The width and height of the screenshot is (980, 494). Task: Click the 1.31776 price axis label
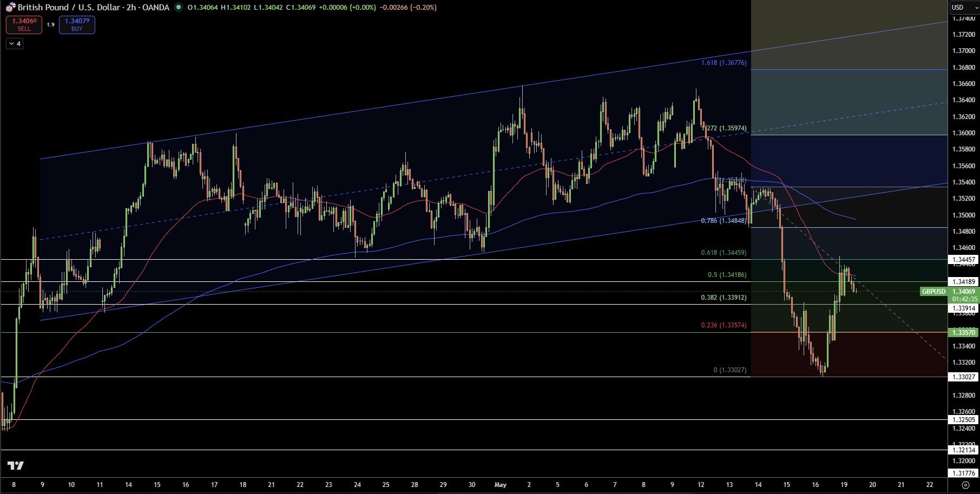point(964,473)
